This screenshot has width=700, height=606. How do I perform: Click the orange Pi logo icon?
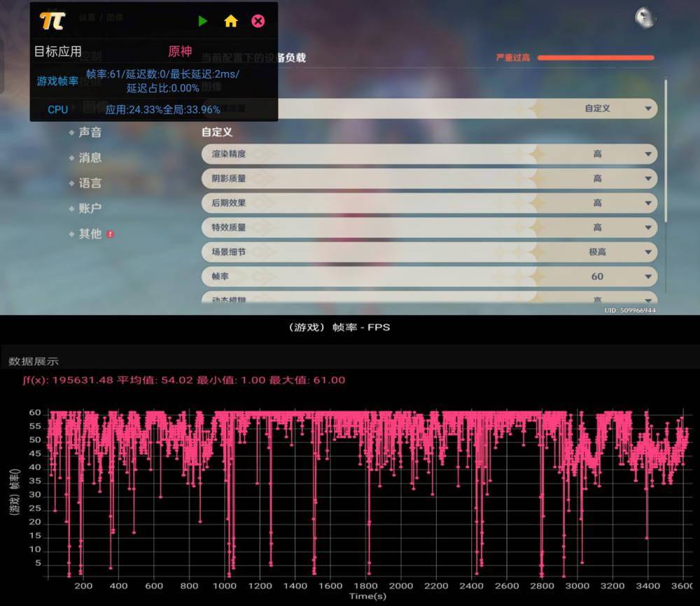pyautogui.click(x=52, y=20)
